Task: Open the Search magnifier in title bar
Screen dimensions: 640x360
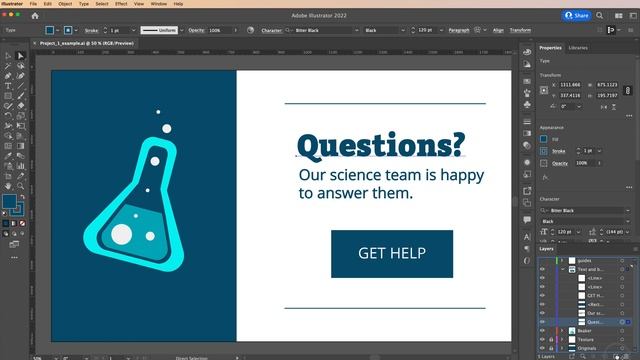Action: coord(599,16)
